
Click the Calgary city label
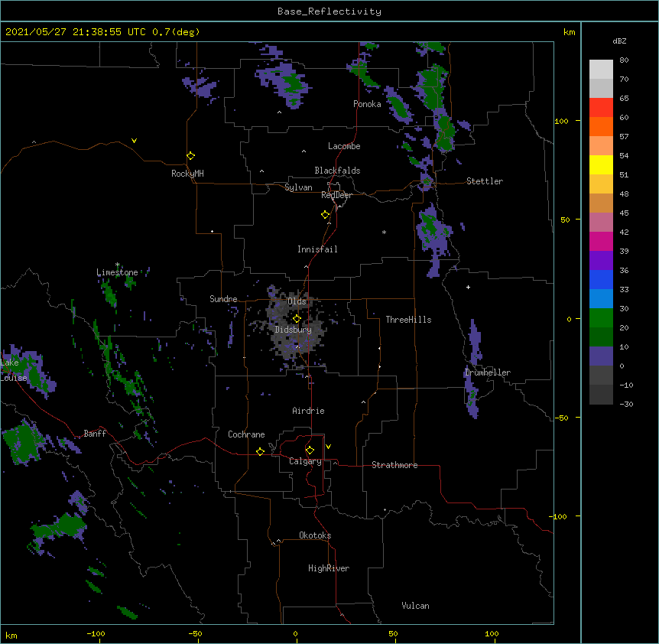click(x=305, y=461)
